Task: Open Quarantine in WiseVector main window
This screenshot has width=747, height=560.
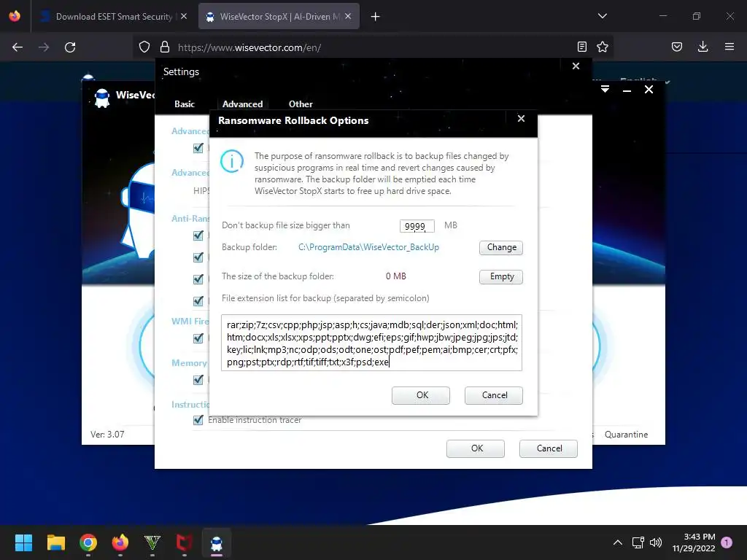Action: pyautogui.click(x=626, y=435)
